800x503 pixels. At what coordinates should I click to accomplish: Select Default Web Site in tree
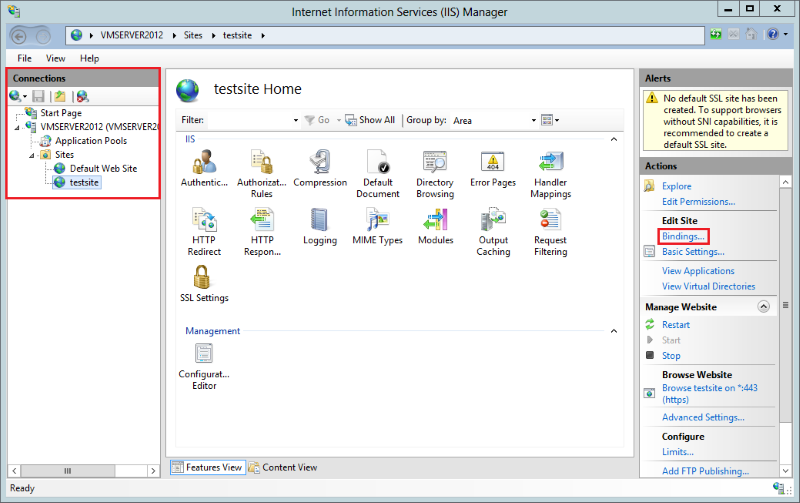(104, 168)
